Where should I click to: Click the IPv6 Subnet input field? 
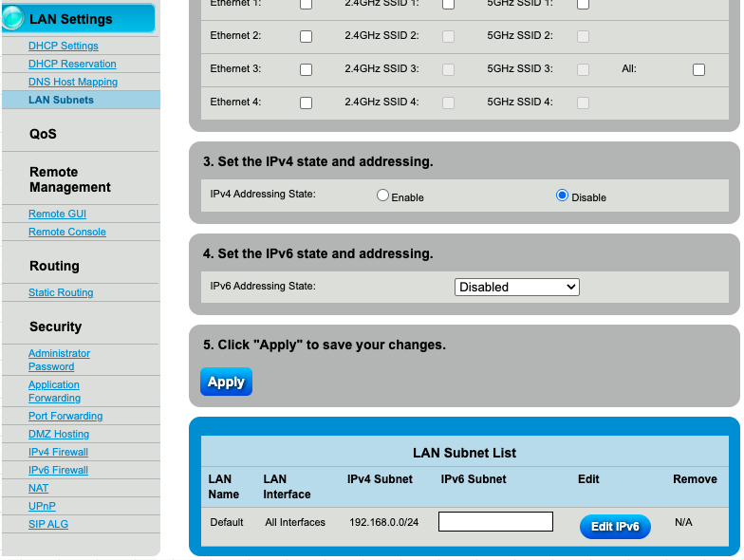point(495,522)
